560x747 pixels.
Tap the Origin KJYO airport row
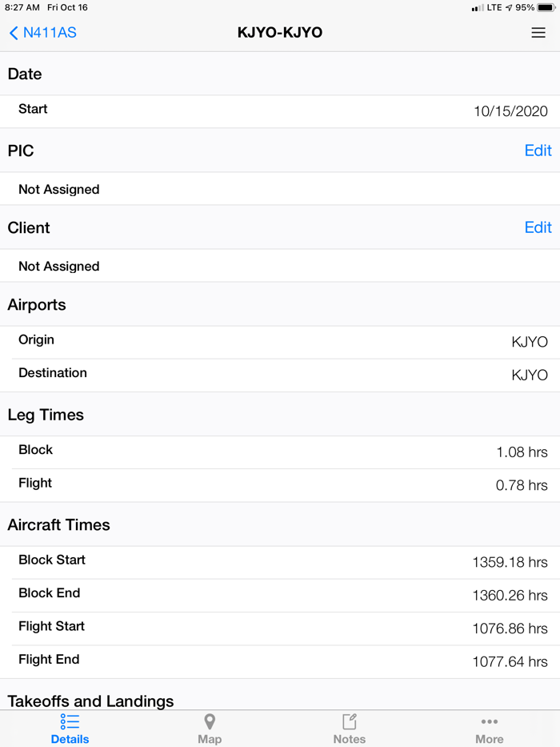tap(280, 339)
